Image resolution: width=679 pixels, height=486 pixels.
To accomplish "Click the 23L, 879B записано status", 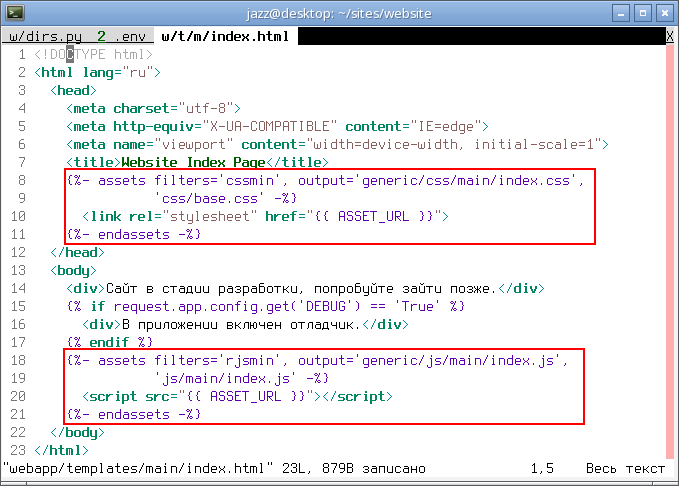I will point(354,469).
